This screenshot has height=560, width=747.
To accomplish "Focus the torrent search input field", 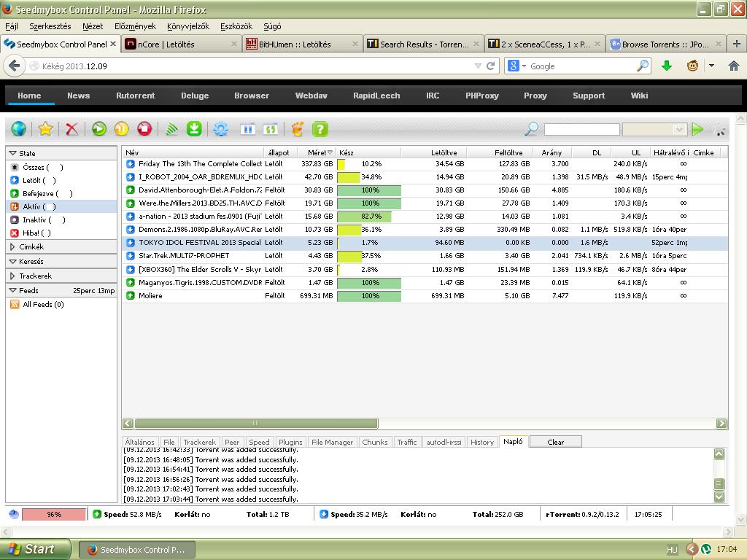I will (x=581, y=129).
